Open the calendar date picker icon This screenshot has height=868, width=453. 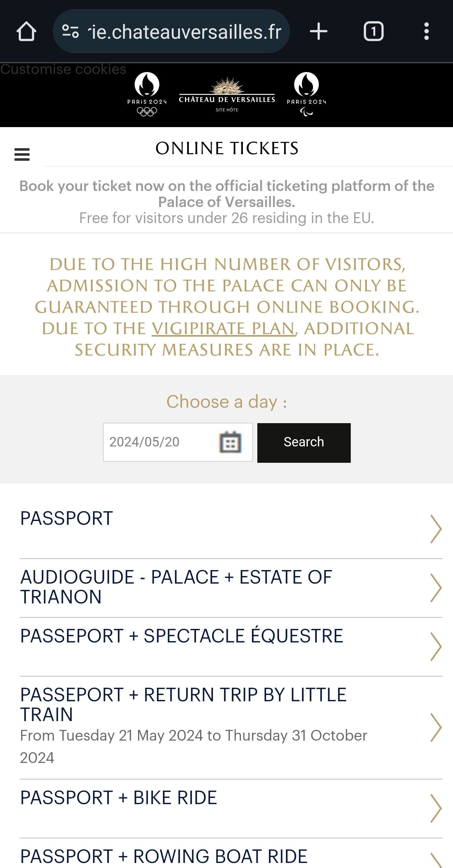click(230, 442)
